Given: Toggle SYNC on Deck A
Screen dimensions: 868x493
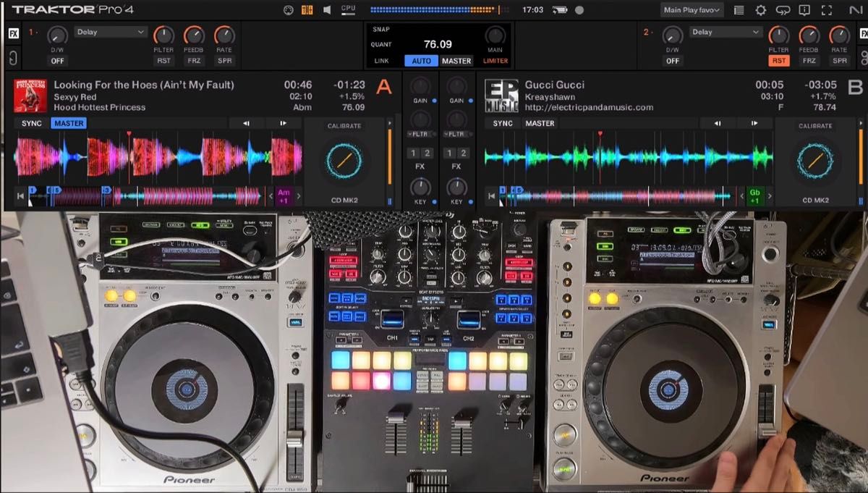Looking at the screenshot, I should tap(30, 123).
